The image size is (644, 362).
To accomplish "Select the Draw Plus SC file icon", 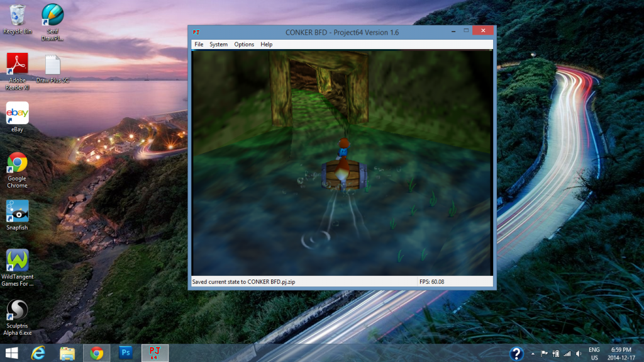I will 52,68.
